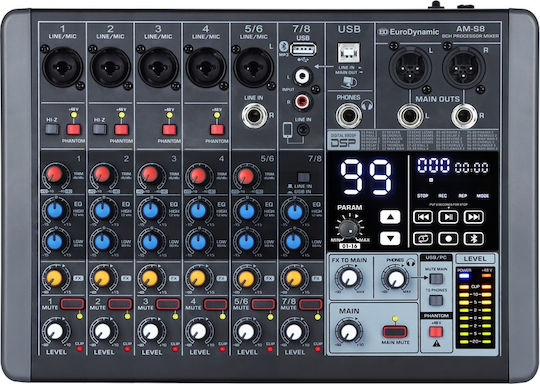This screenshot has width=540, height=384.
Task: Click the computer icon below the USB-B port
Action: (349, 83)
